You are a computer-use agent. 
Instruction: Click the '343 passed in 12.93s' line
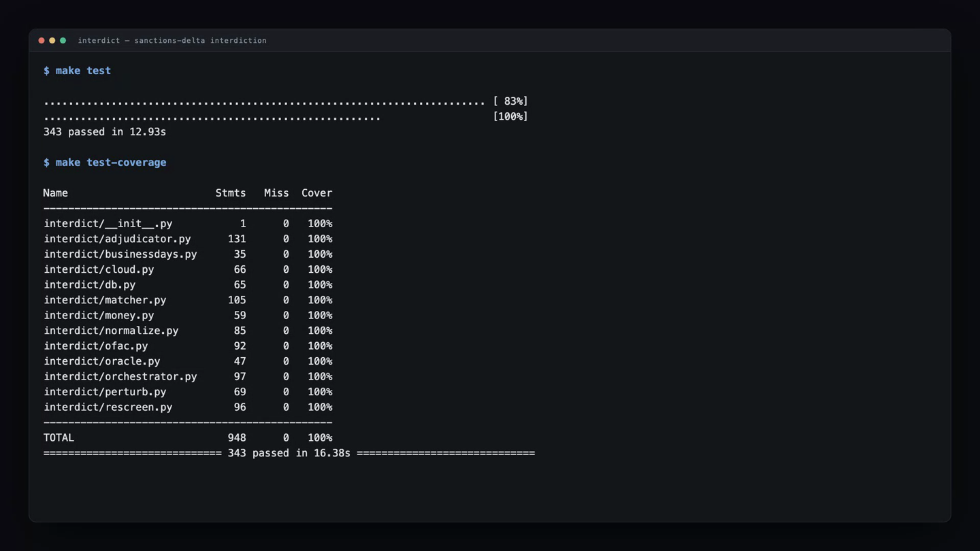[x=105, y=132]
